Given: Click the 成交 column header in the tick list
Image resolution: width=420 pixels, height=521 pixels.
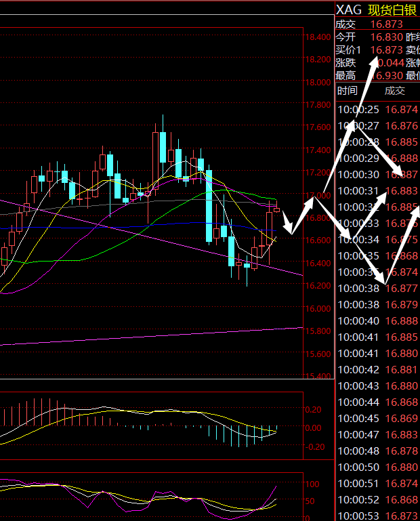Looking at the screenshot, I should 395,90.
